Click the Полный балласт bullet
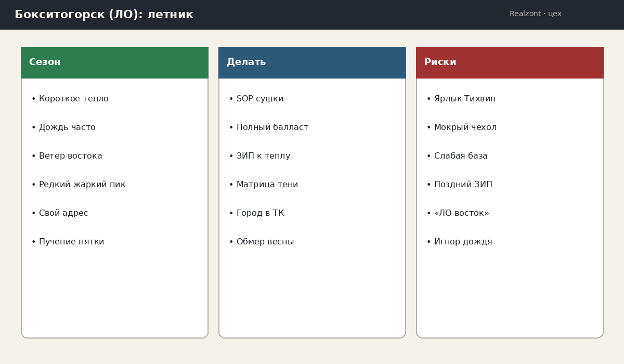Viewport: 624px width, 364px height. tap(272, 127)
